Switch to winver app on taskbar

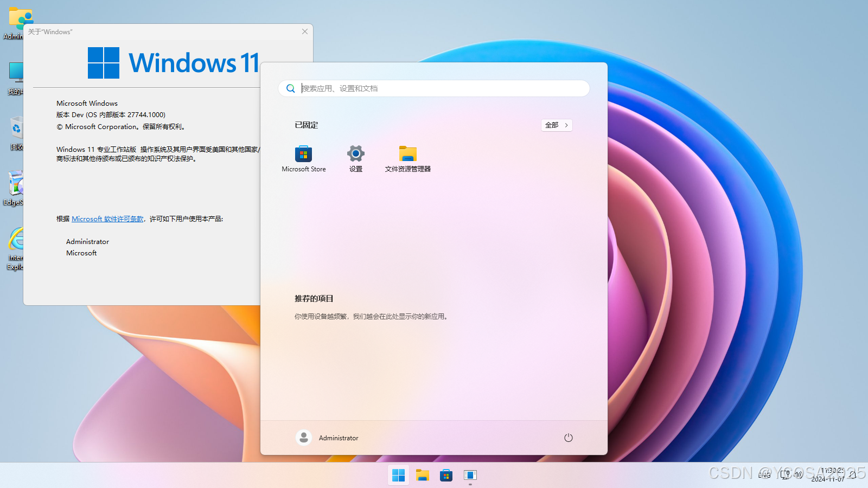(x=470, y=475)
